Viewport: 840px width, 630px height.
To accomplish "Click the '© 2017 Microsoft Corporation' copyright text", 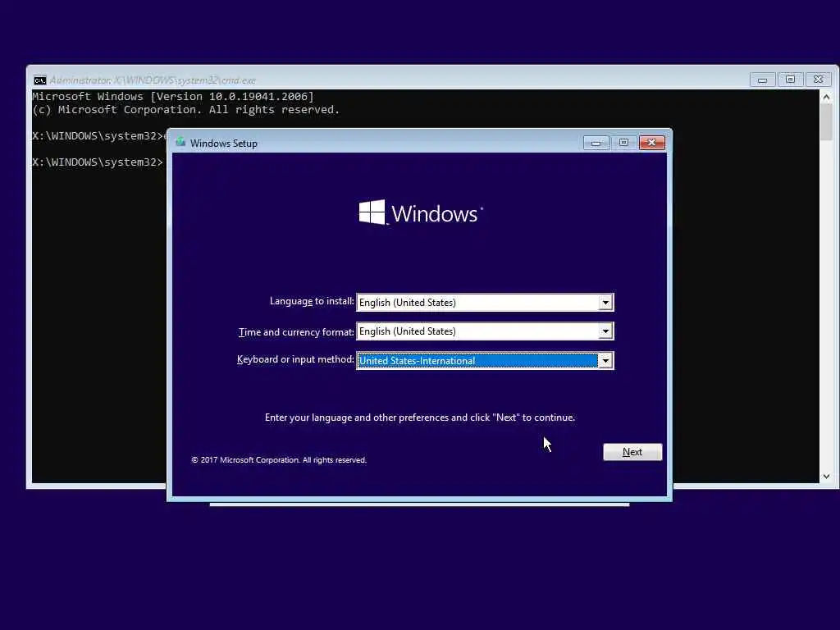I will [x=279, y=459].
